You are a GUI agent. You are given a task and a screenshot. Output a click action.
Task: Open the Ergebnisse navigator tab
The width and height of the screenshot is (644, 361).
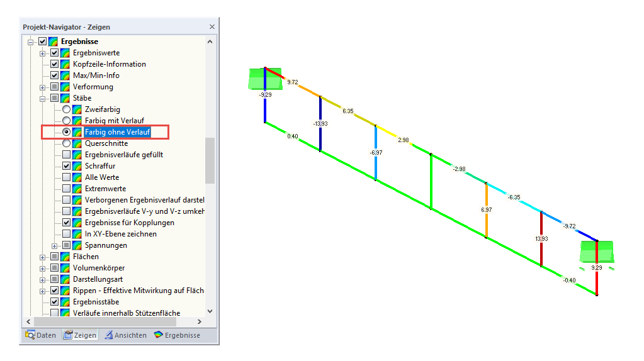coord(177,335)
